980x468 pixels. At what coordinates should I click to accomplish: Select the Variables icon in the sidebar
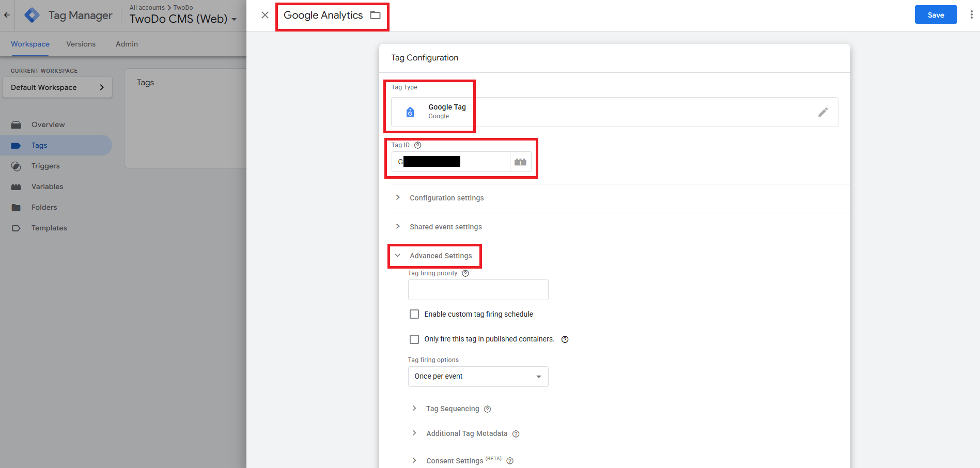[15, 186]
